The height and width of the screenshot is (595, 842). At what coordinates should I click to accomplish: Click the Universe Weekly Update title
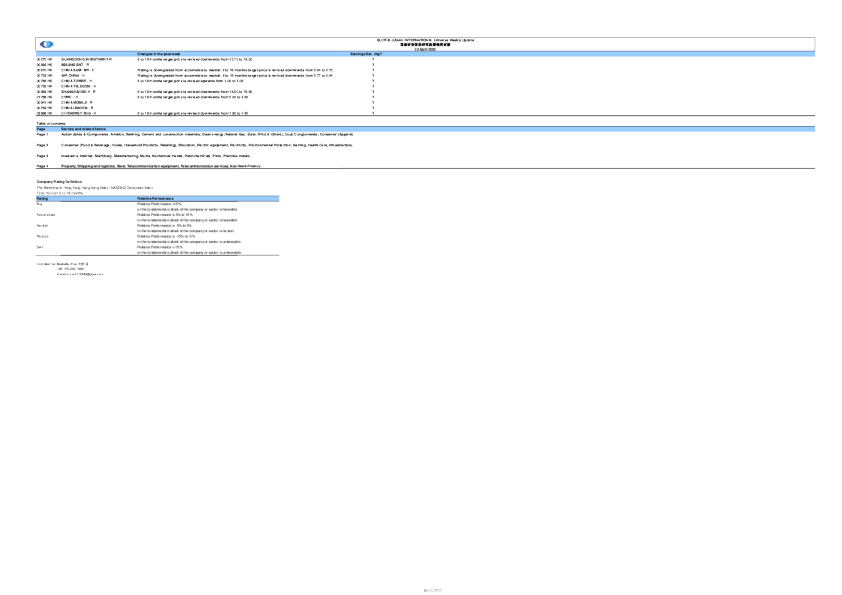[x=434, y=39]
